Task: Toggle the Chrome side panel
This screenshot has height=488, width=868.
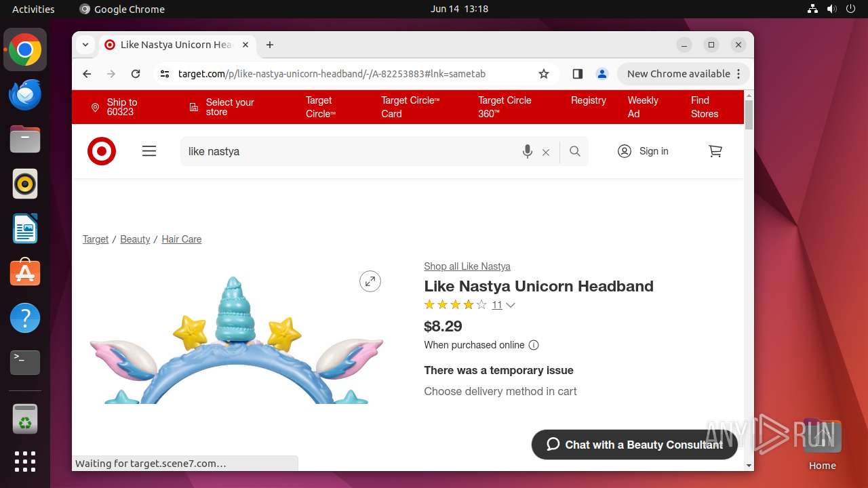Action: coord(578,74)
